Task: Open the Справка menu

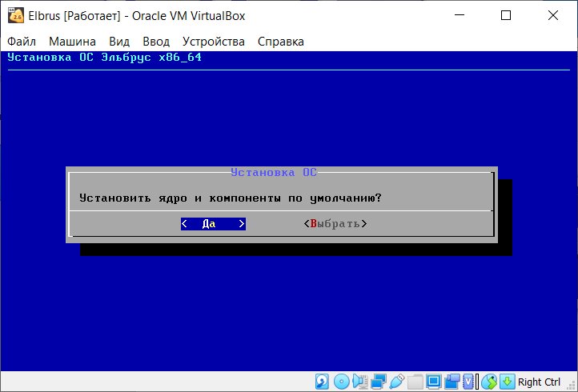Action: click(x=280, y=42)
